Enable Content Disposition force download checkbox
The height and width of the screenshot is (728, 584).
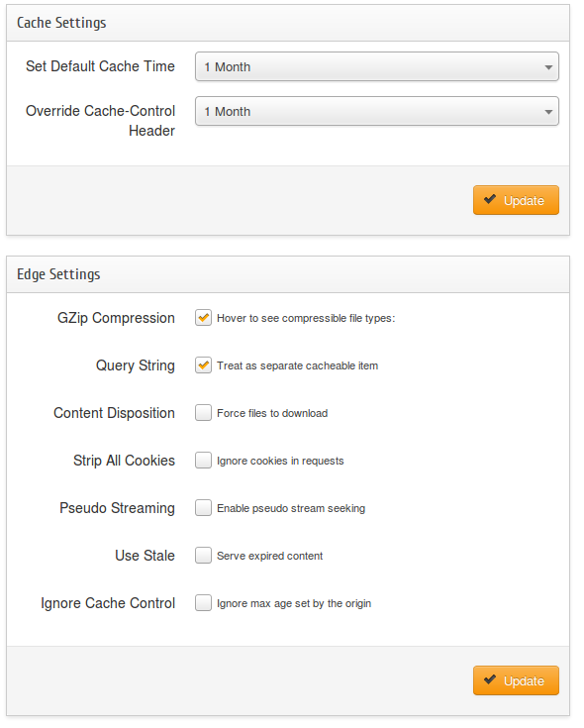pos(203,412)
